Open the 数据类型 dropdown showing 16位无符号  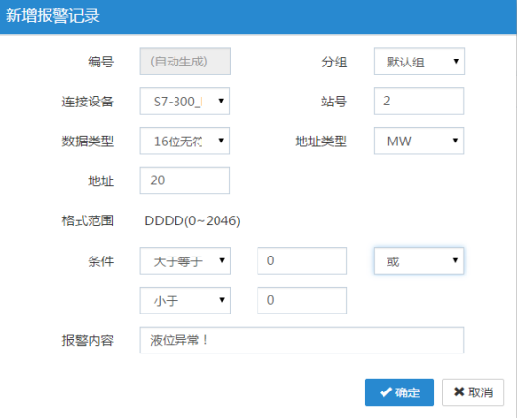click(x=185, y=141)
